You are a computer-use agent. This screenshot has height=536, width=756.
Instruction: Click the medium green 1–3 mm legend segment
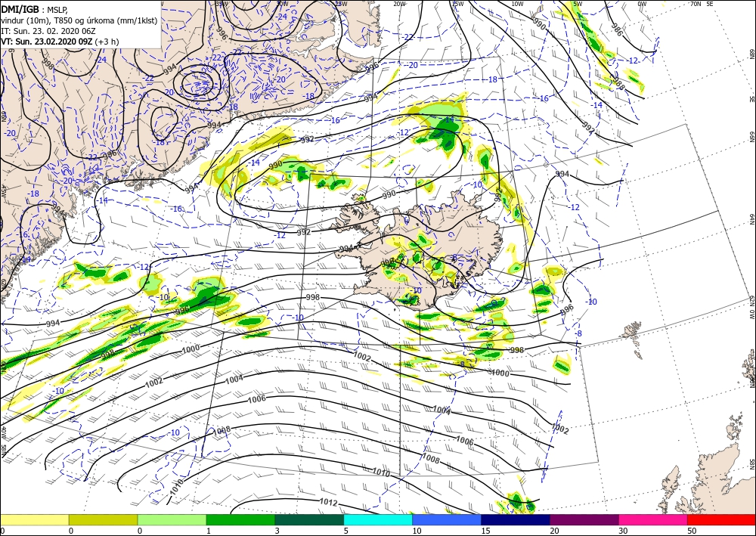(x=240, y=519)
